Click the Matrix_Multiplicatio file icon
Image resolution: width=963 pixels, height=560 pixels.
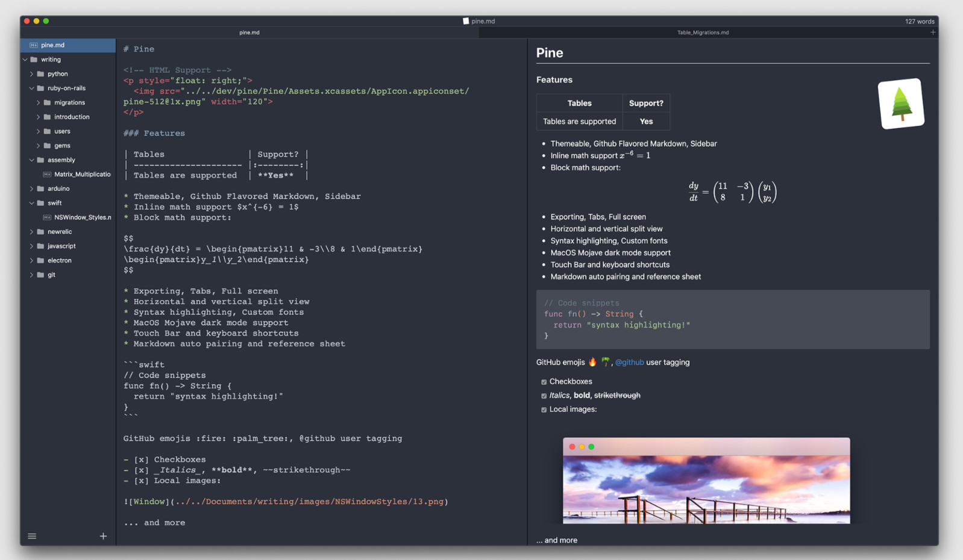tap(47, 174)
